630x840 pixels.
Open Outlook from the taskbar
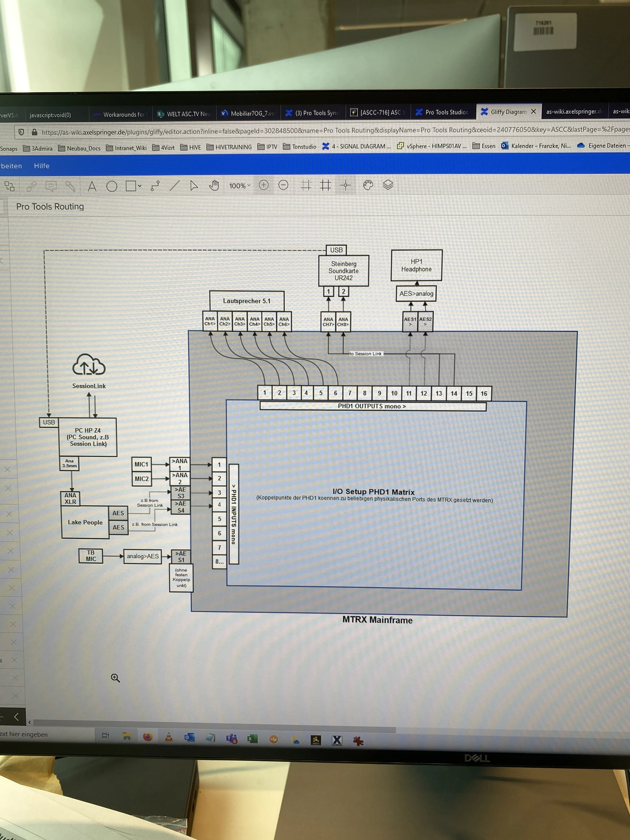[190, 737]
